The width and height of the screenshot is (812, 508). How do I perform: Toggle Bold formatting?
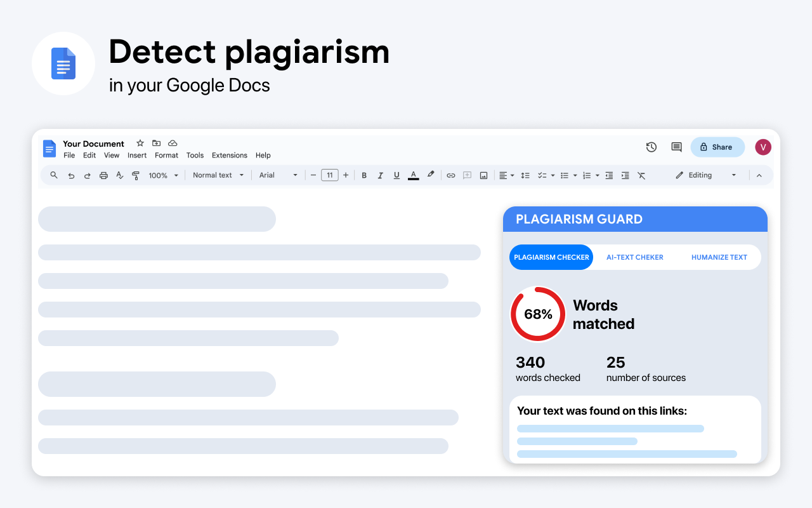click(364, 175)
